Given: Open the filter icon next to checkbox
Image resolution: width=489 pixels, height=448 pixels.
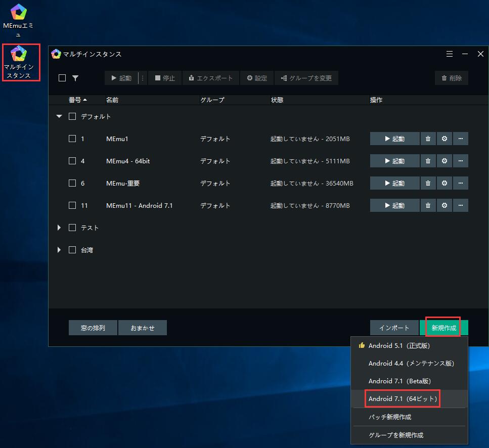Looking at the screenshot, I should (75, 78).
